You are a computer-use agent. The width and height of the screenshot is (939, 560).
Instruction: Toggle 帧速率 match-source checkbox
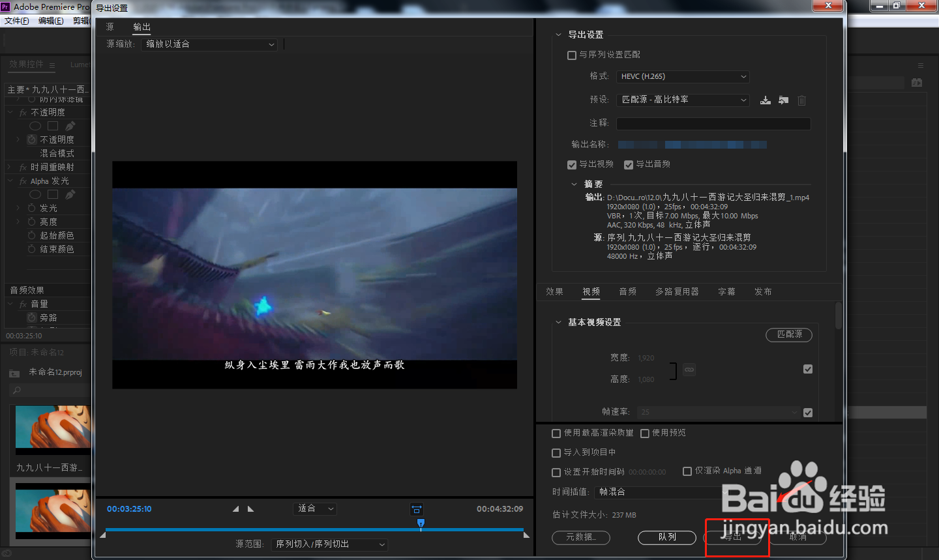[x=808, y=413]
